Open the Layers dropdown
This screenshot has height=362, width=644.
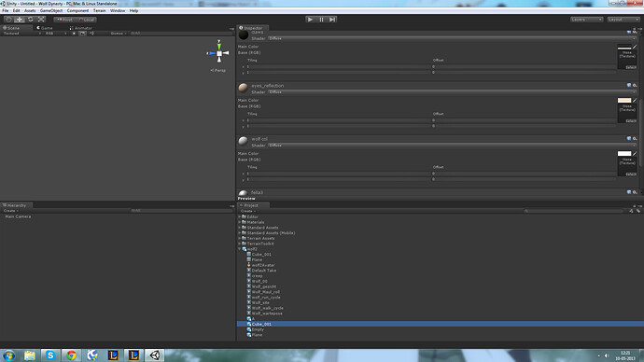point(586,20)
